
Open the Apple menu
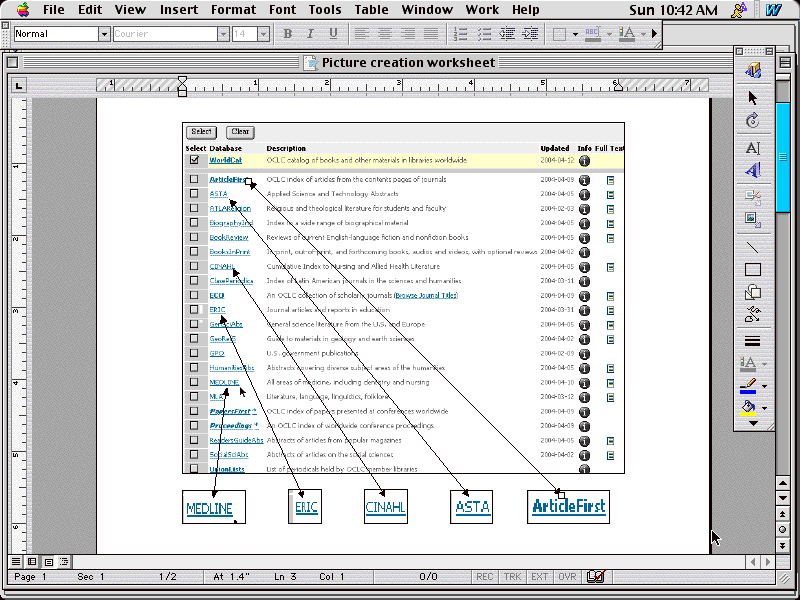click(x=22, y=9)
